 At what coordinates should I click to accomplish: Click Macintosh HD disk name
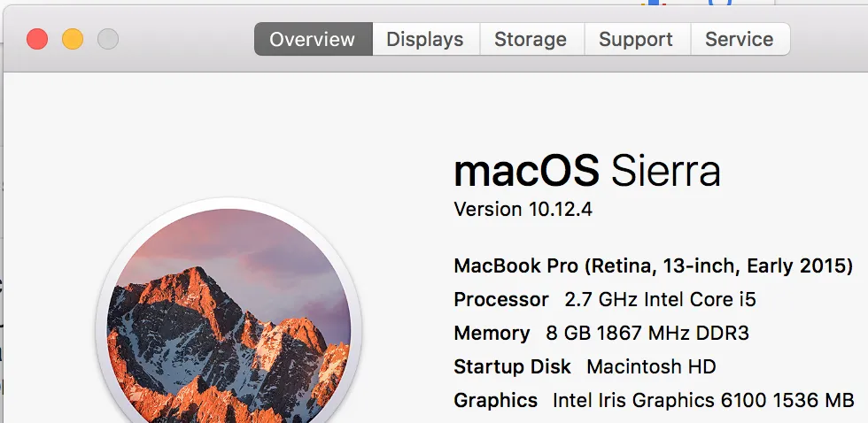click(x=651, y=366)
